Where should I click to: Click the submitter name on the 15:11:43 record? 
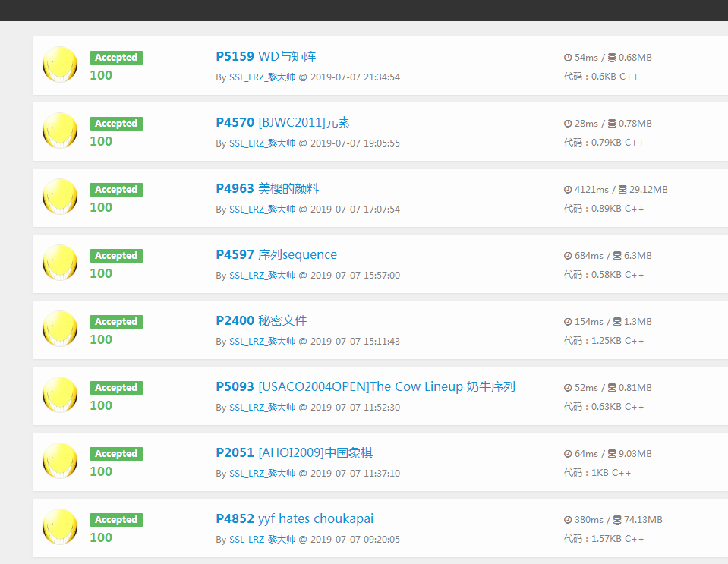tap(263, 341)
